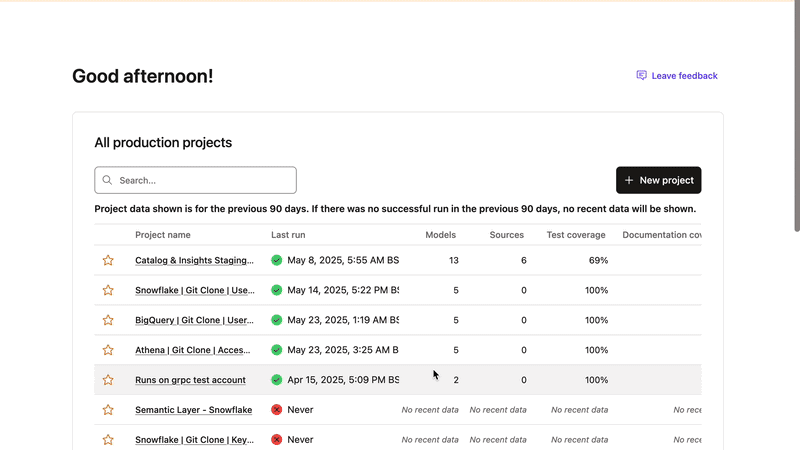The height and width of the screenshot is (450, 800).
Task: Sort table by Last run column
Action: (288, 235)
